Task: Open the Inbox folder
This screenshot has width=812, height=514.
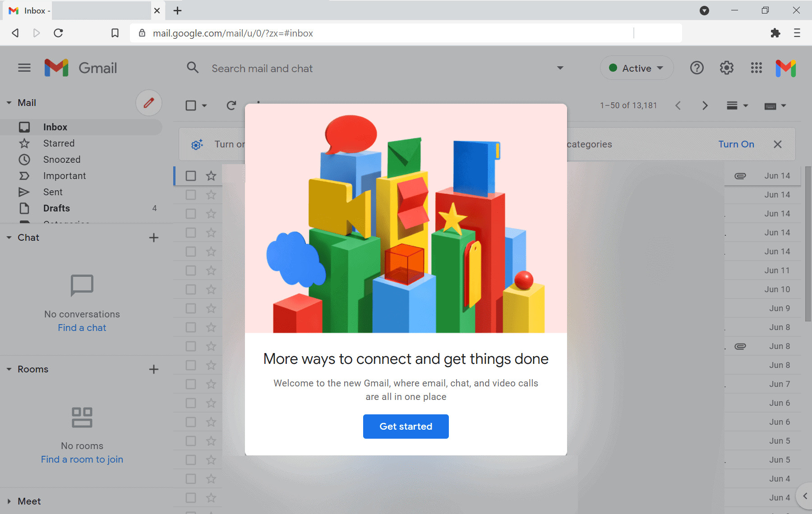Action: tap(81, 127)
